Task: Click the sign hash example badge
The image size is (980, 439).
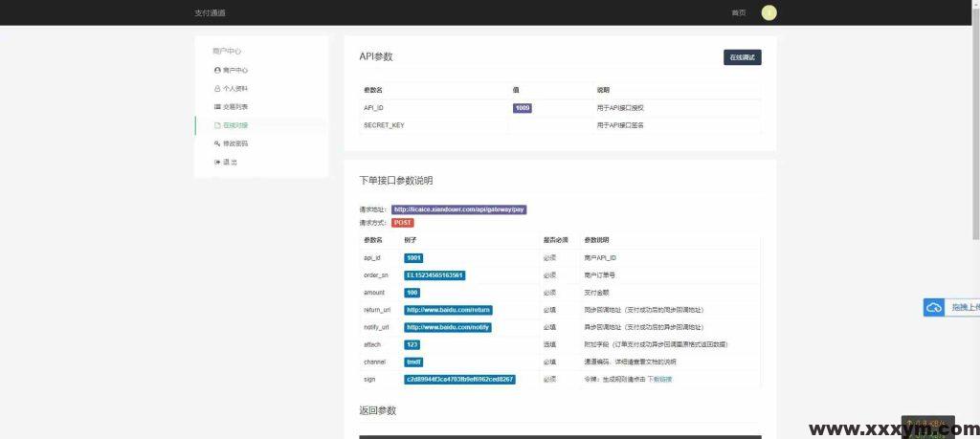Action: coord(459,380)
